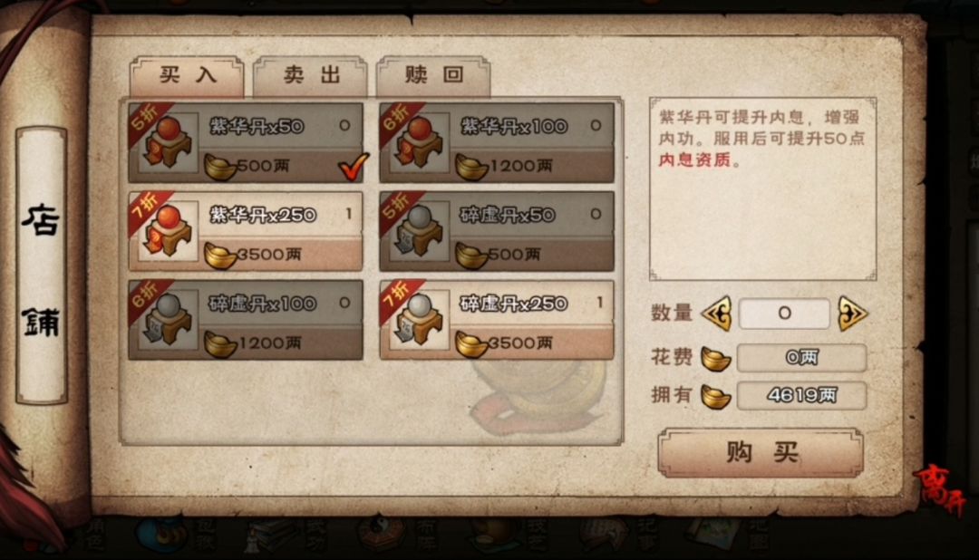Click the 3500两 price of 碎虚丹x250
The height and width of the screenshot is (560, 979).
(x=519, y=343)
